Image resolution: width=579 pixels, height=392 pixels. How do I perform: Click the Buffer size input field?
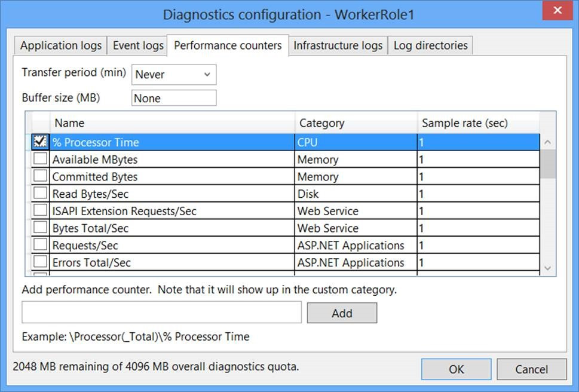(174, 98)
